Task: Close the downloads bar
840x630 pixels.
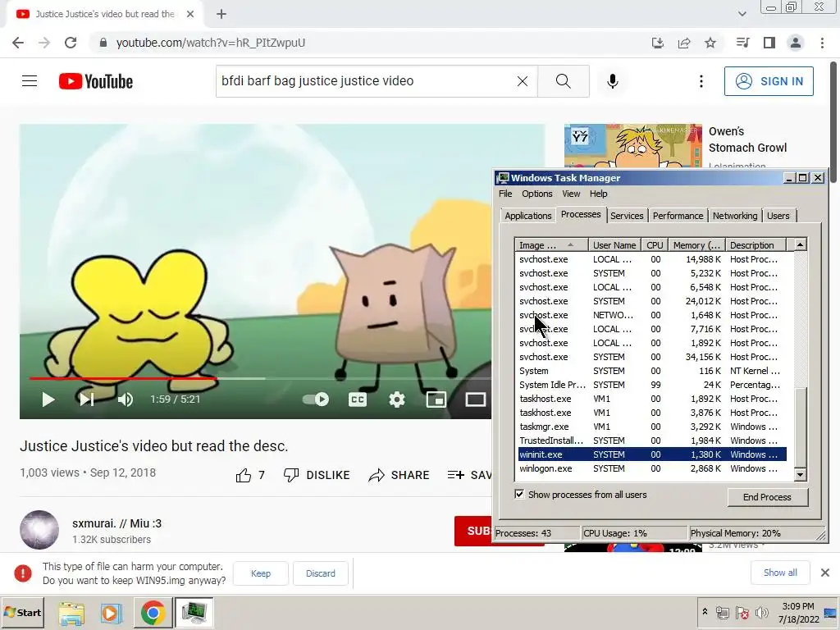Action: (x=825, y=573)
